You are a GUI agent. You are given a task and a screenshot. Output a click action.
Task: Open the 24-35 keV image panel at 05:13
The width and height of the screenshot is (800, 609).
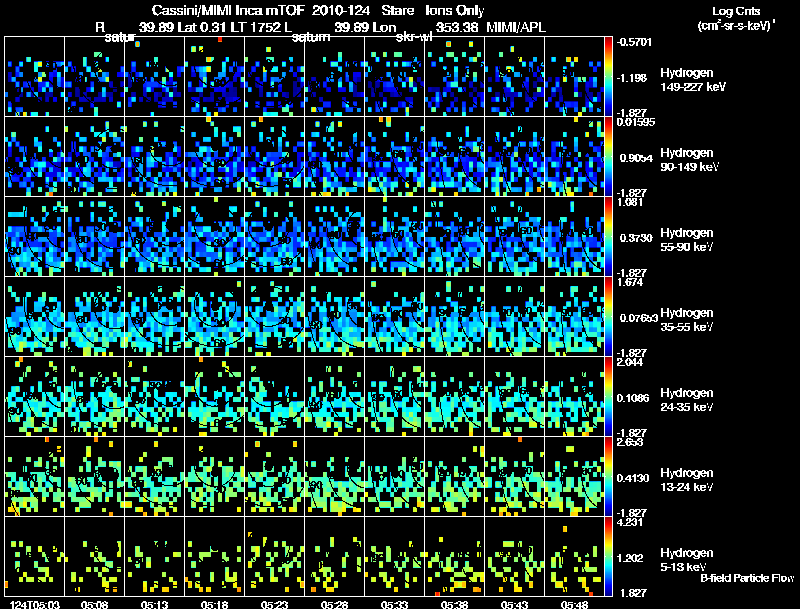click(x=155, y=396)
